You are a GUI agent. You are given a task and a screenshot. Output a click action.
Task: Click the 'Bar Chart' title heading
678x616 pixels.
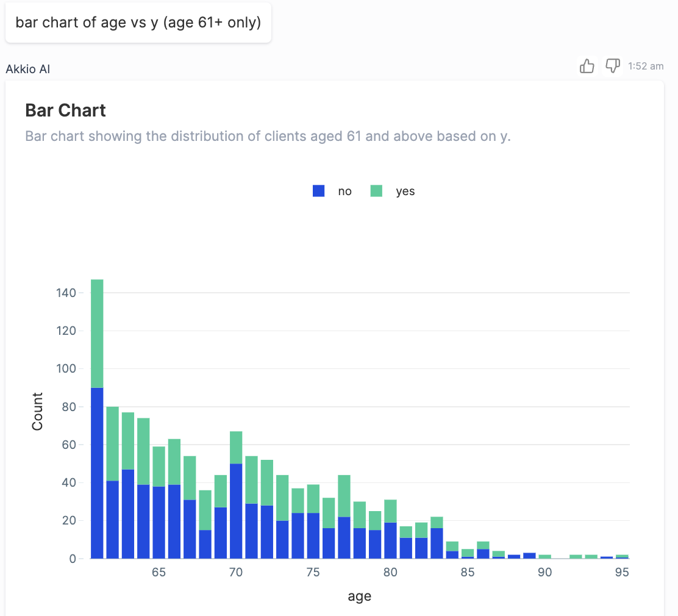click(x=66, y=110)
